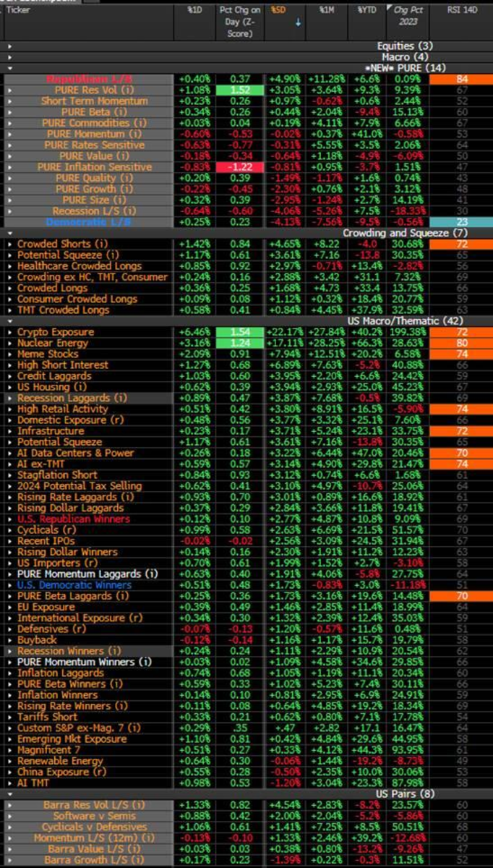
Task: Click the row arrow beside Software v Semis
Action: pyautogui.click(x=9, y=817)
